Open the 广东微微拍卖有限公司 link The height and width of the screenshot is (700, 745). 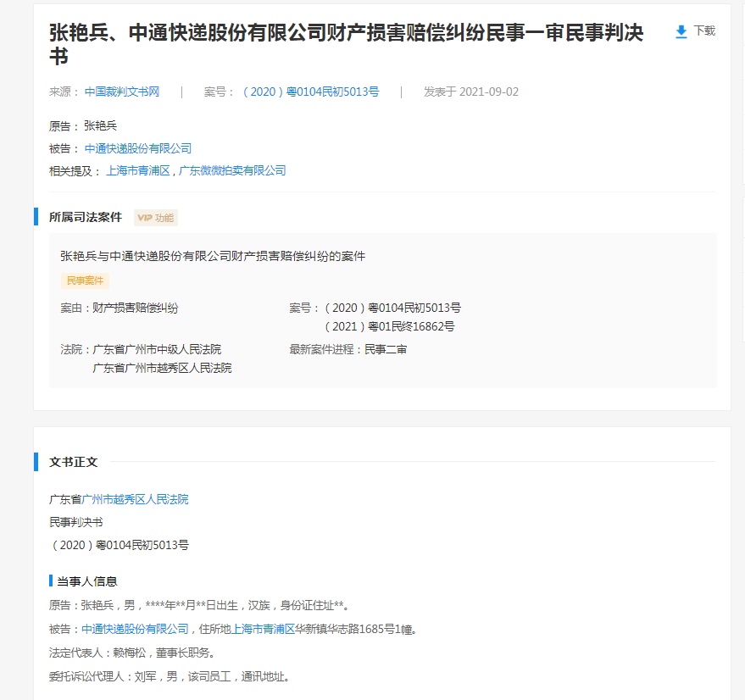[x=232, y=170]
